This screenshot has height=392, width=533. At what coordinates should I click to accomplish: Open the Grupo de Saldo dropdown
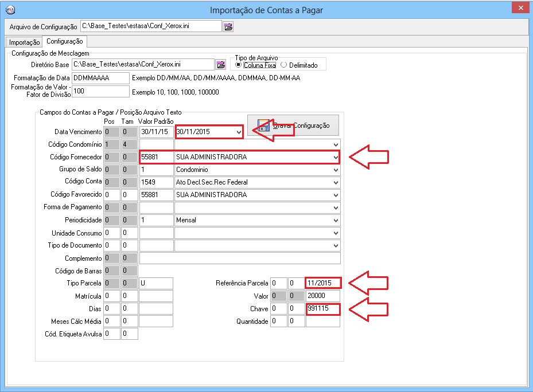coord(335,170)
